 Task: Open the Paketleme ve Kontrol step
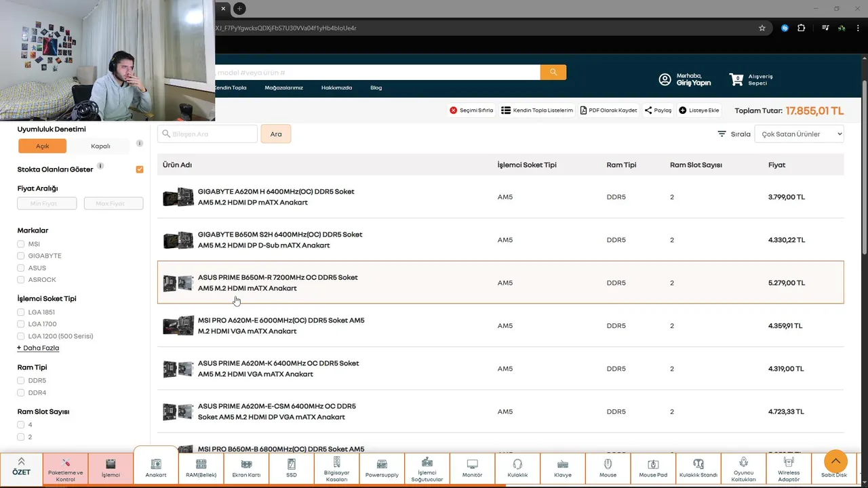point(66,469)
